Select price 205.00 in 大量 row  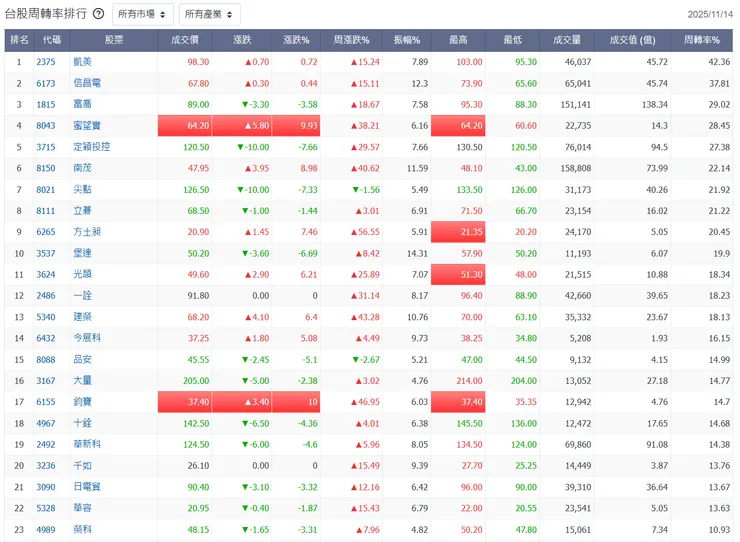196,381
